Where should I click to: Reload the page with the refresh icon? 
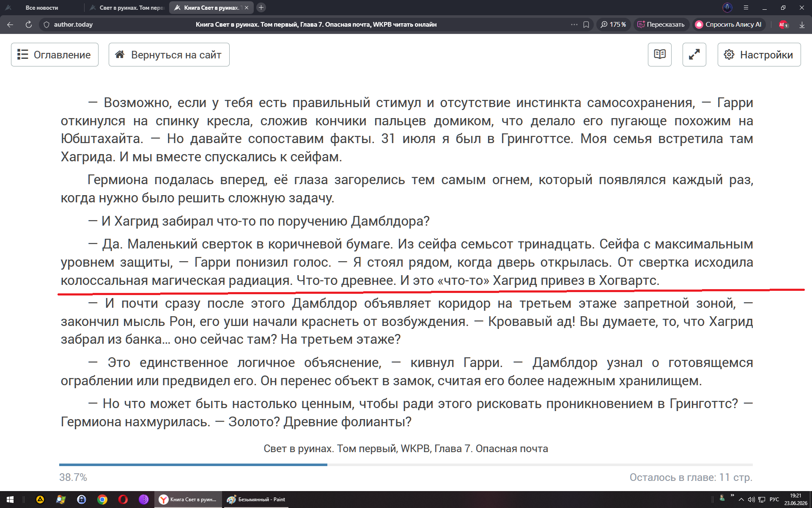point(29,25)
